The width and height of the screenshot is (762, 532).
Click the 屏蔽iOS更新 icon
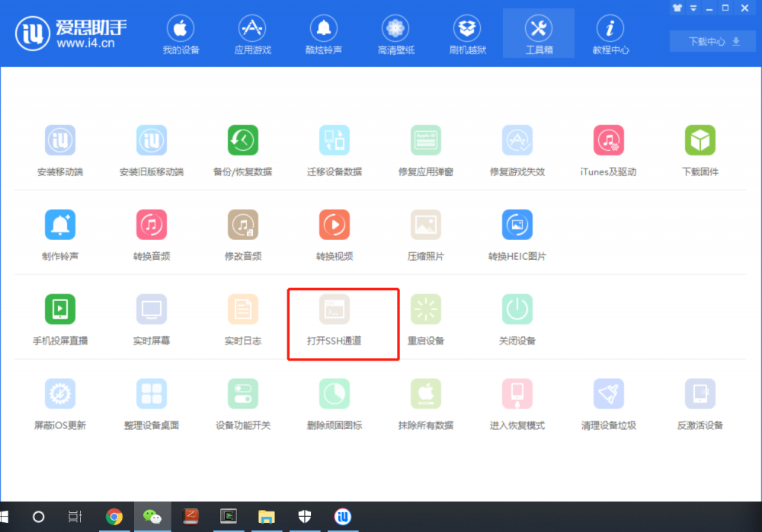point(59,394)
